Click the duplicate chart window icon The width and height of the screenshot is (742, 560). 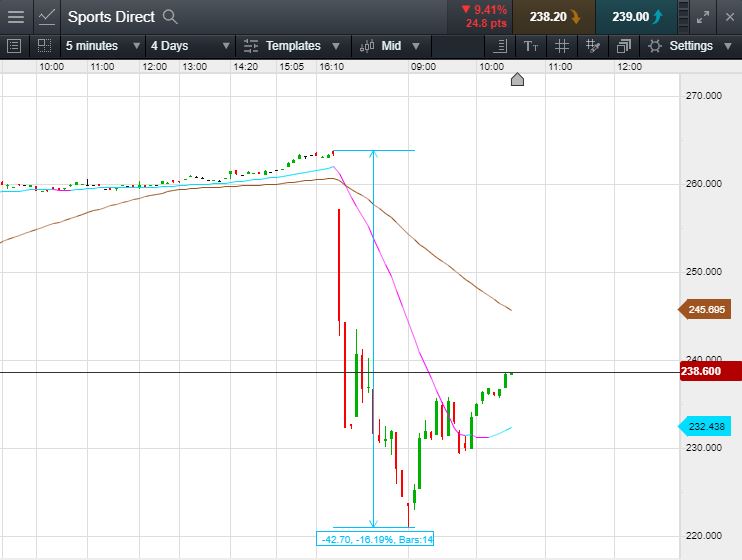coord(624,46)
